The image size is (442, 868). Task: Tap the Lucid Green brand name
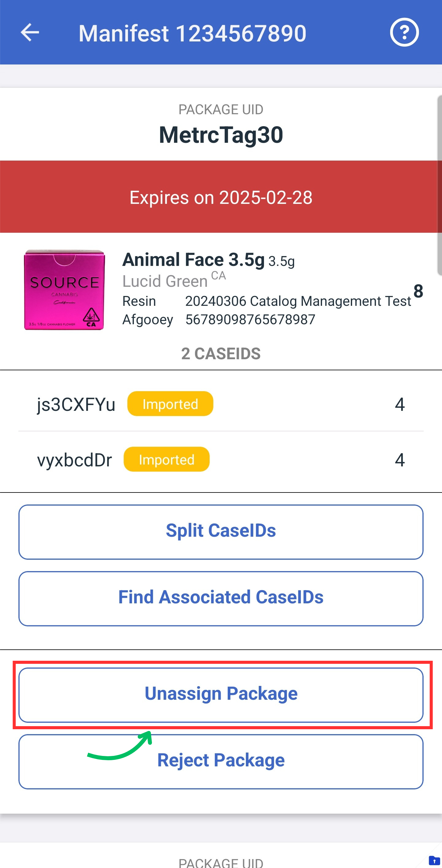[x=165, y=281]
